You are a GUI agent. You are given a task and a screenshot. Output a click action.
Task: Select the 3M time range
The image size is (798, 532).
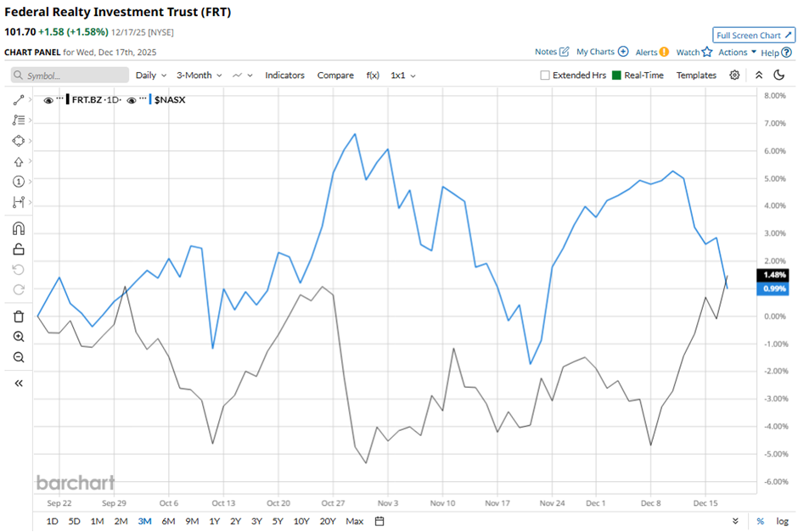click(144, 521)
